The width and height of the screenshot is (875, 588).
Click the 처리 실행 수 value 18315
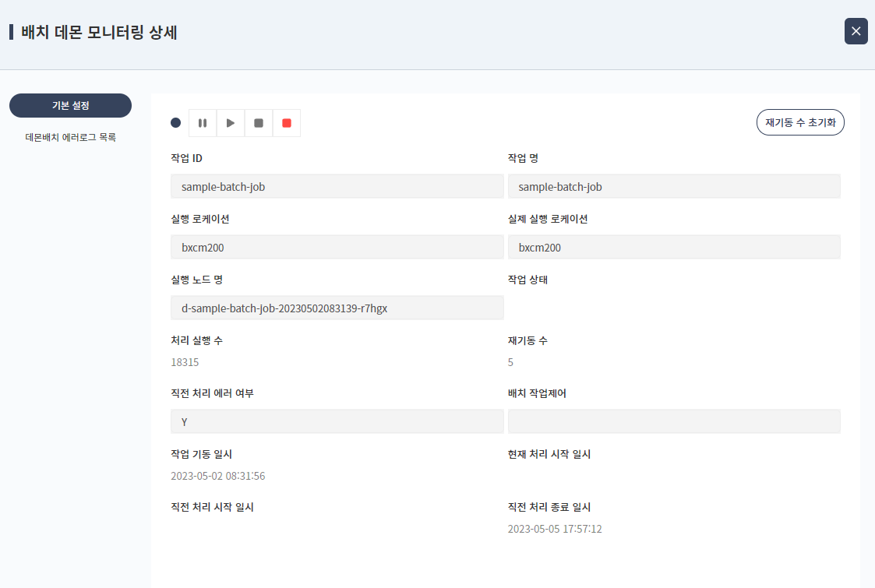coord(185,363)
